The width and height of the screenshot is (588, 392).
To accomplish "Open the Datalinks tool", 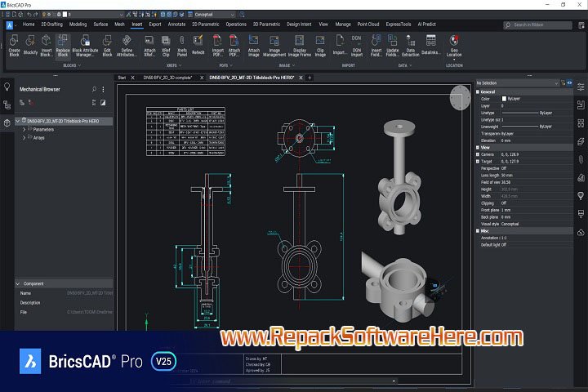I will 430,46.
